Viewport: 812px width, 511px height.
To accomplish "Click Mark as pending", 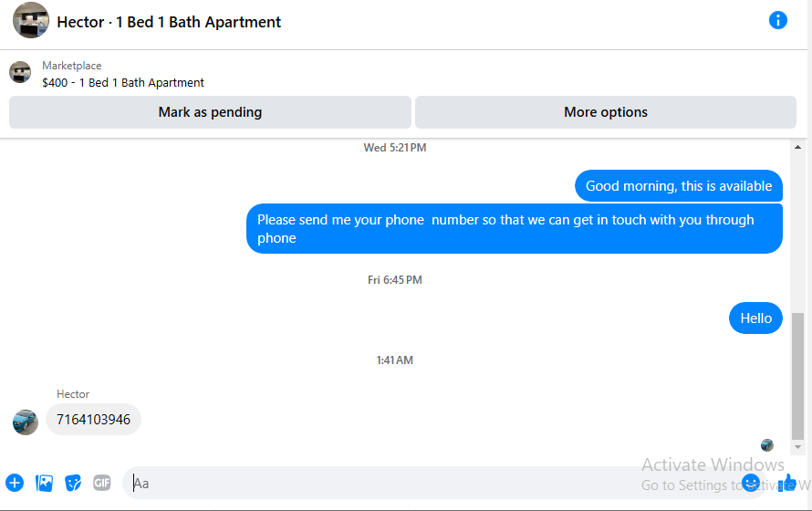I will (x=210, y=112).
